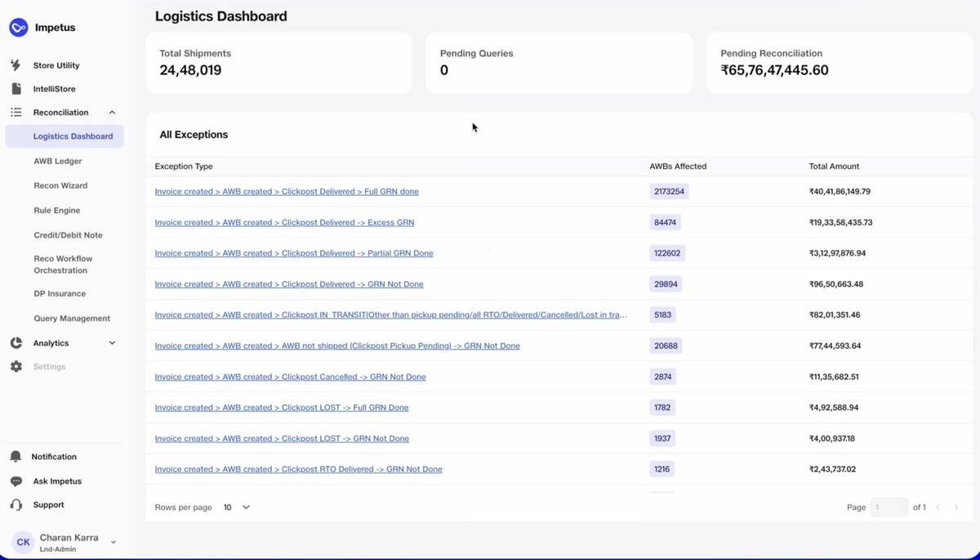Click the Reconciliation list icon
This screenshot has width=980, height=560.
[x=16, y=112]
